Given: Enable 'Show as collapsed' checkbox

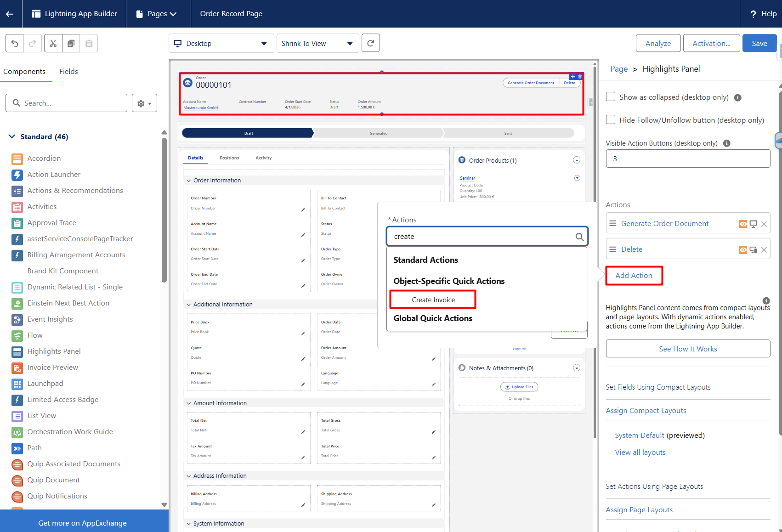Looking at the screenshot, I should tap(611, 97).
